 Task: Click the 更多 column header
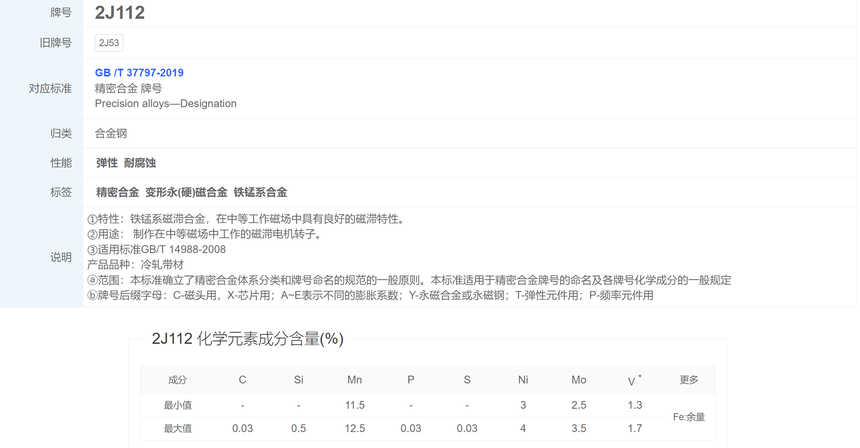click(689, 379)
